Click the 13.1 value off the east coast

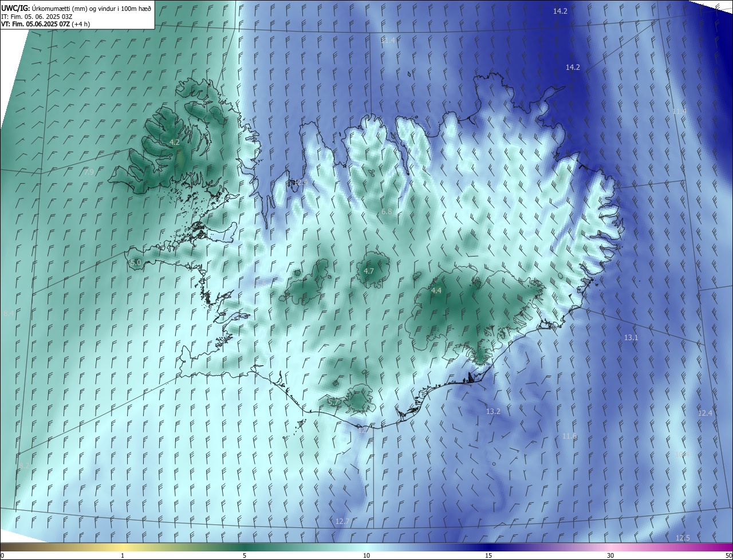631,338
